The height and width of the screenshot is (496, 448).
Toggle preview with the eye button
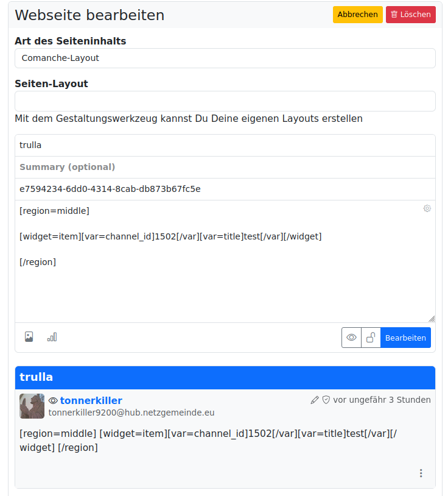point(351,338)
